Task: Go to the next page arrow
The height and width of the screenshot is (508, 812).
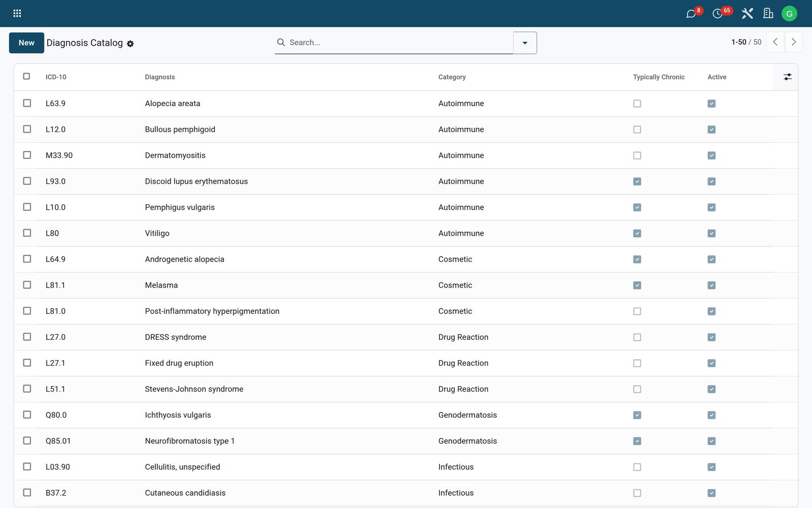Action: (x=794, y=42)
